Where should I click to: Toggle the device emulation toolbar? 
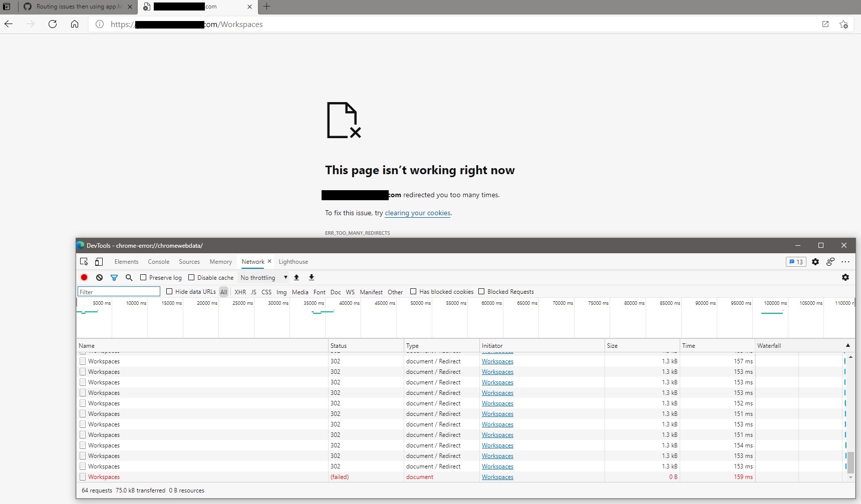click(x=98, y=262)
